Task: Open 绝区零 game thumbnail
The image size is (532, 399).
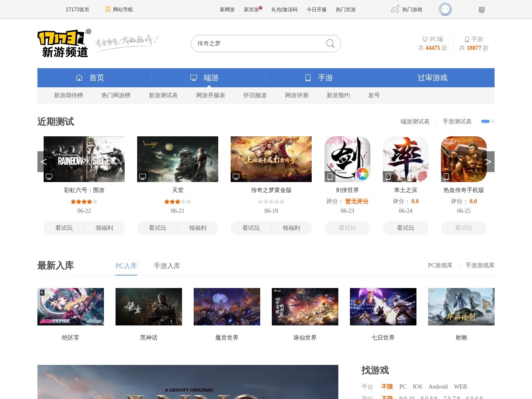Action: click(x=71, y=307)
